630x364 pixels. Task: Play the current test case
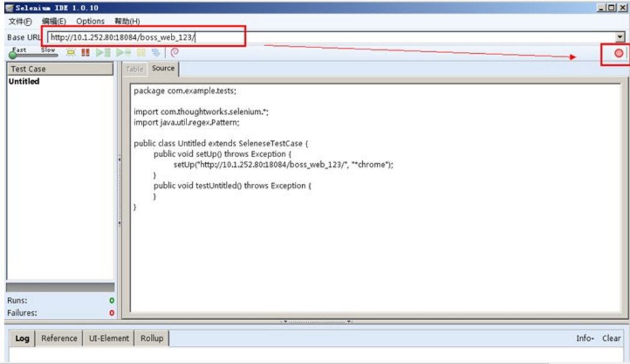[123, 53]
